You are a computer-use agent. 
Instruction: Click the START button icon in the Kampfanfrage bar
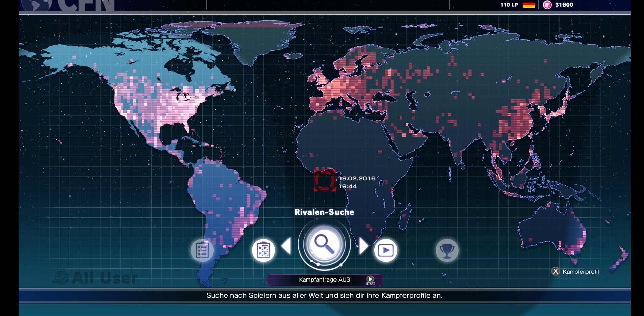pyautogui.click(x=370, y=280)
